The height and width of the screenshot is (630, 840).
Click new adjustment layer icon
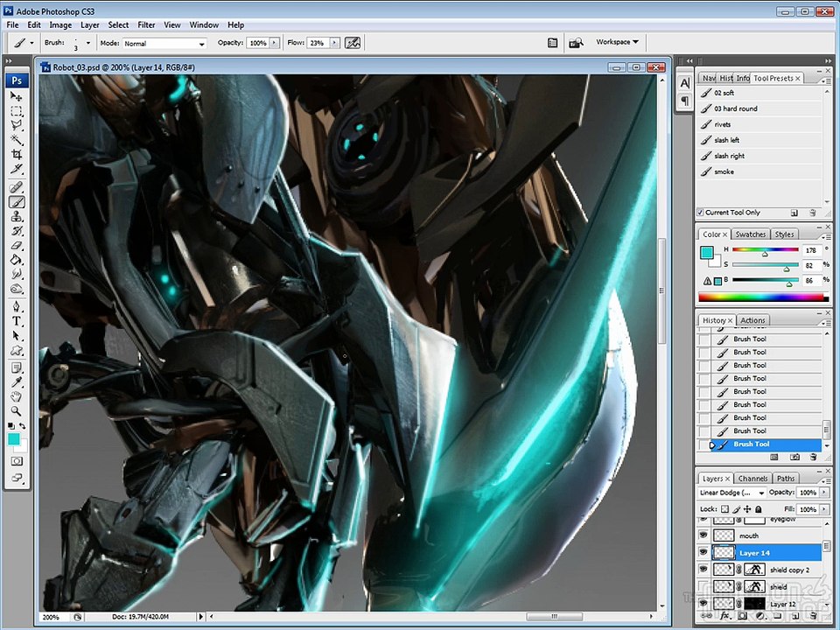click(760, 616)
